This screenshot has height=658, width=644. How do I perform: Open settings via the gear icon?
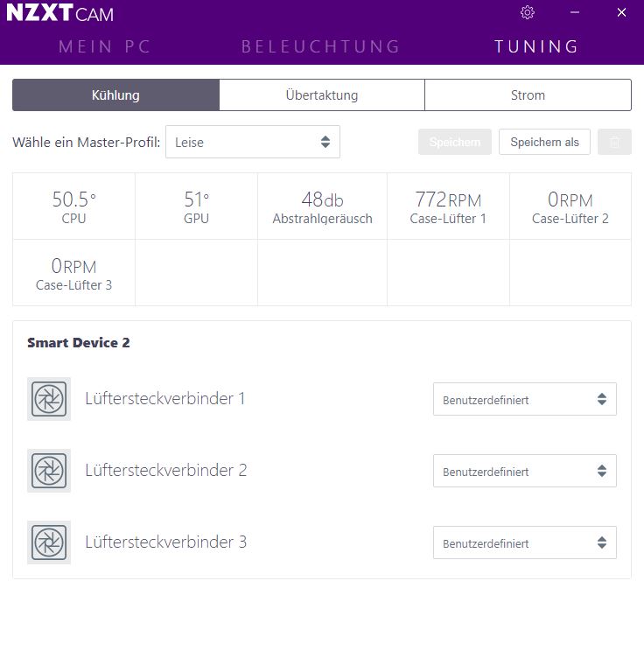point(528,12)
